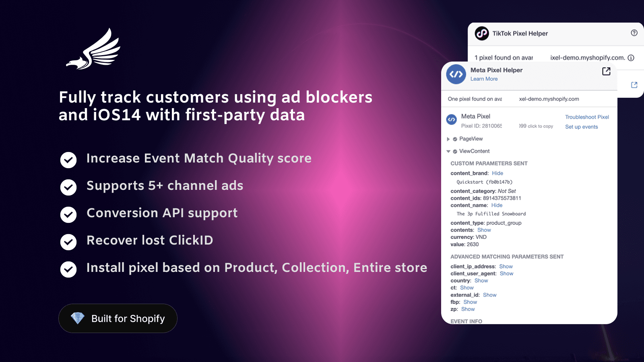Click info icon beside myshopify.com domain

point(631,58)
